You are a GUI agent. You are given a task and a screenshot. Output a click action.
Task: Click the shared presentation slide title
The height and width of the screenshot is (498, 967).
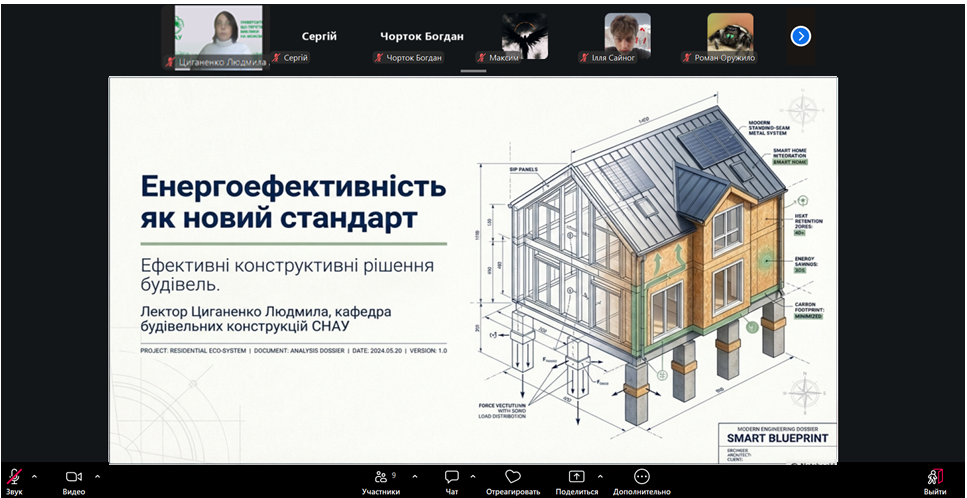coord(293,202)
